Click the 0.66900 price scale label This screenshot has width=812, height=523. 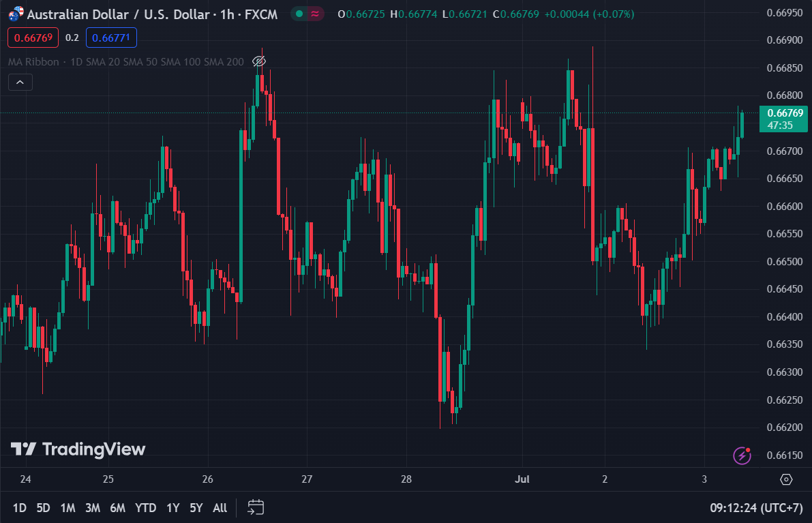785,40
